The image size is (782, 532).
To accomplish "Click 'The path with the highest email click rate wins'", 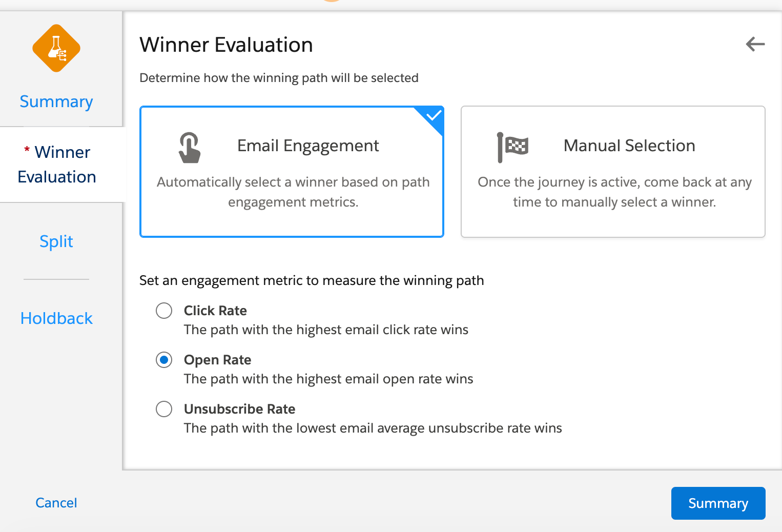I will point(326,330).
